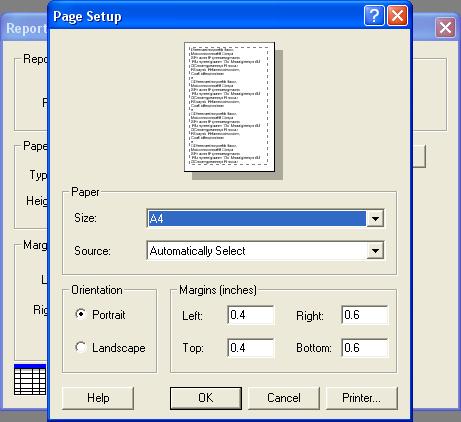Select the Landscape orientation radio button
The height and width of the screenshot is (422, 461).
[81, 347]
